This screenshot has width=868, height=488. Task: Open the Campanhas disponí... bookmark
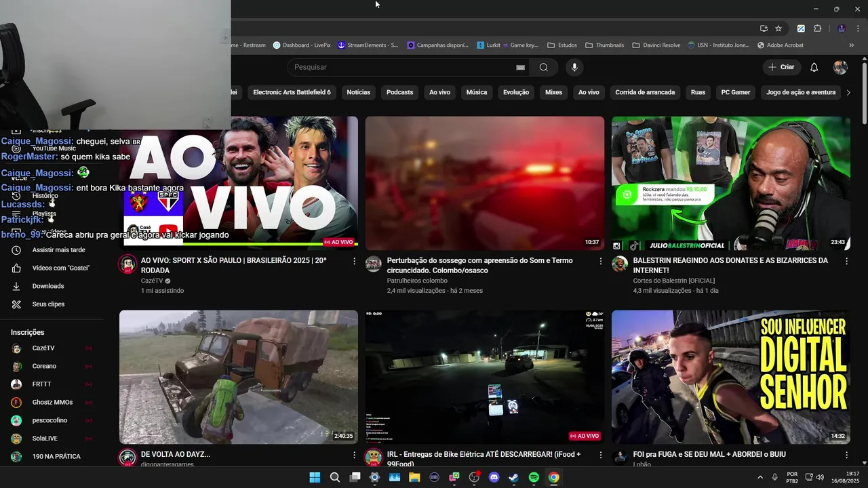pos(438,45)
